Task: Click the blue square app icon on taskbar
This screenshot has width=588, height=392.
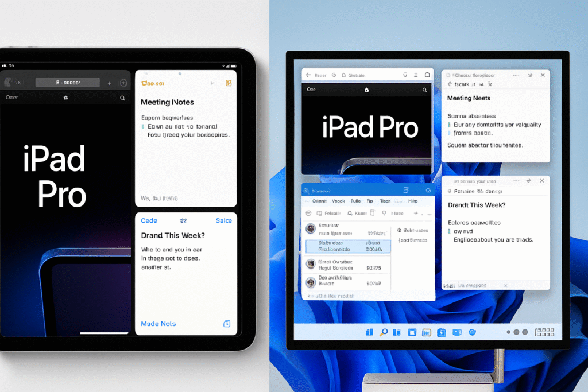Action: (412, 332)
